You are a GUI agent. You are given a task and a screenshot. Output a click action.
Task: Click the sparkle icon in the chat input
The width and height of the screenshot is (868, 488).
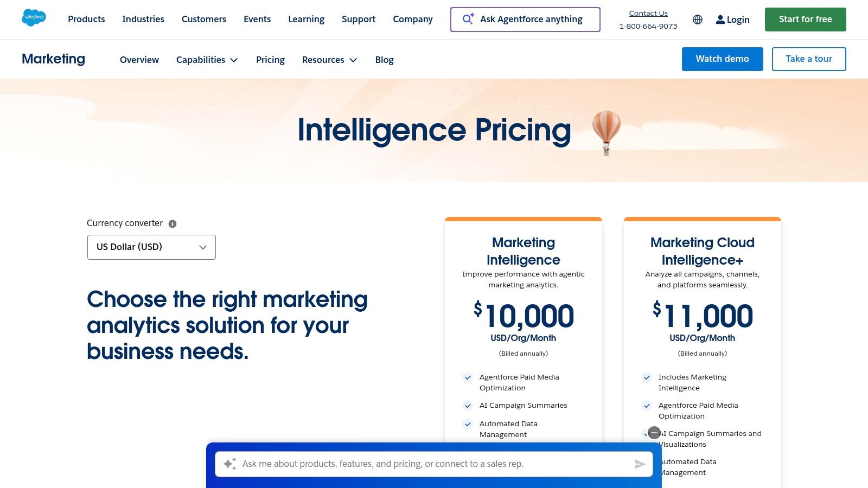click(229, 464)
